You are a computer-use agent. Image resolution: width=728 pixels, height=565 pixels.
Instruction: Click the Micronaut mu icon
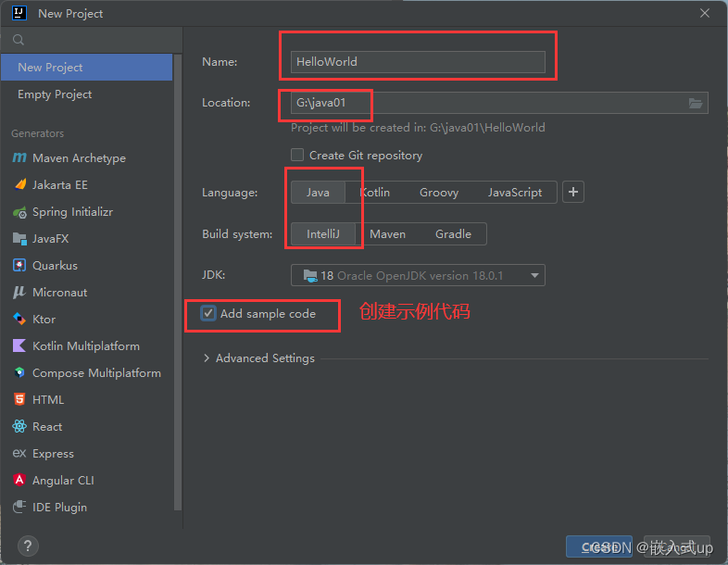coord(19,292)
